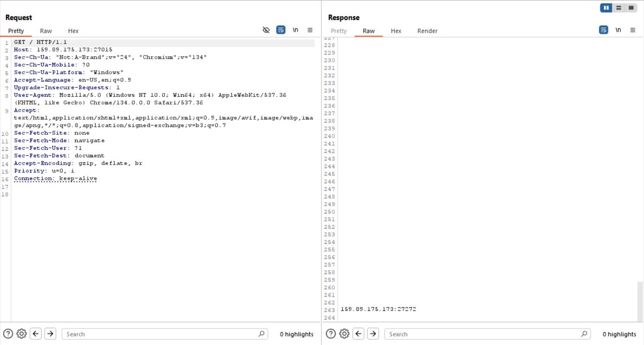
Task: Click the Connection: keep-alive header
Action: pyautogui.click(x=55, y=179)
